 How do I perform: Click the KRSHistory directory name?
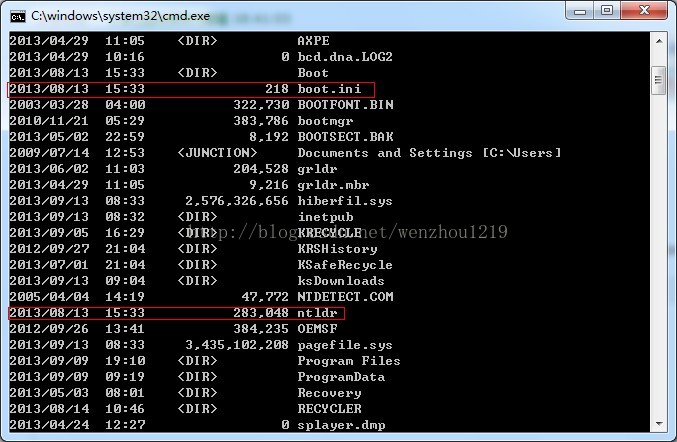(337, 249)
